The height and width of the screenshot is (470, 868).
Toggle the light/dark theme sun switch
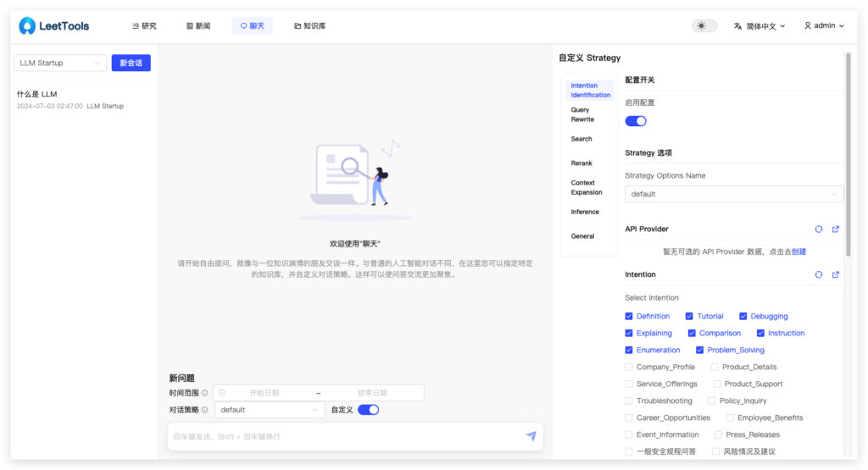(x=704, y=26)
